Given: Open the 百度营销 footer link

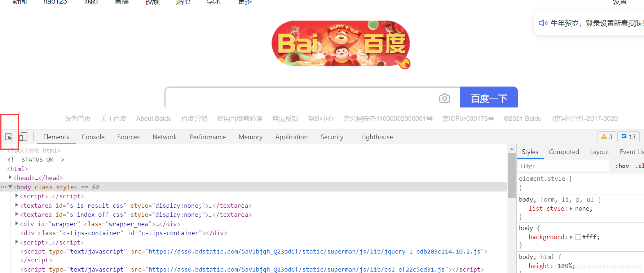Looking at the screenshot, I should (194, 119).
